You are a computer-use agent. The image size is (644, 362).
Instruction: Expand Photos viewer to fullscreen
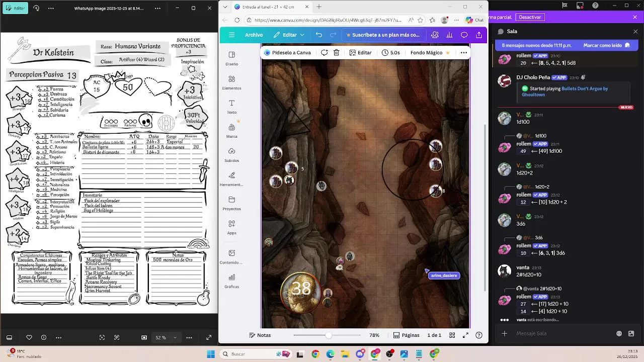209,337
